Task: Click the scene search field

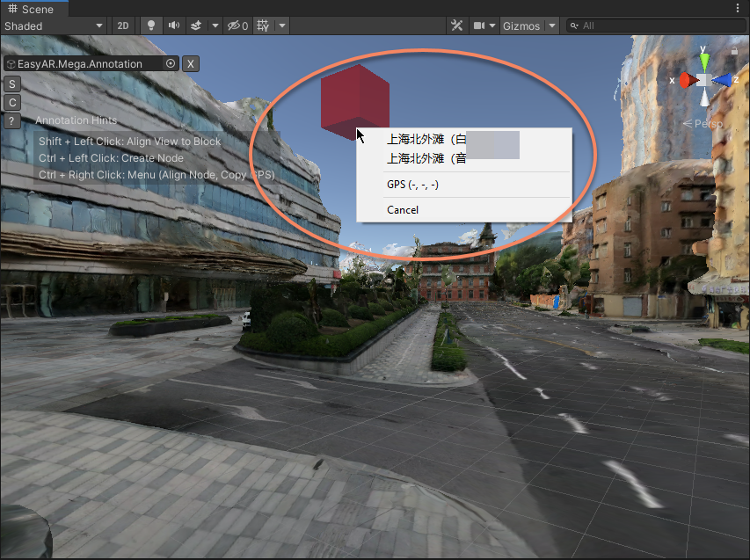Action: coord(655,25)
